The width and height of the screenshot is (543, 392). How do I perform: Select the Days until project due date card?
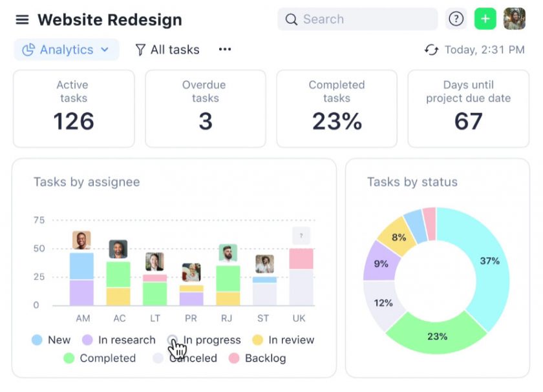pos(468,108)
